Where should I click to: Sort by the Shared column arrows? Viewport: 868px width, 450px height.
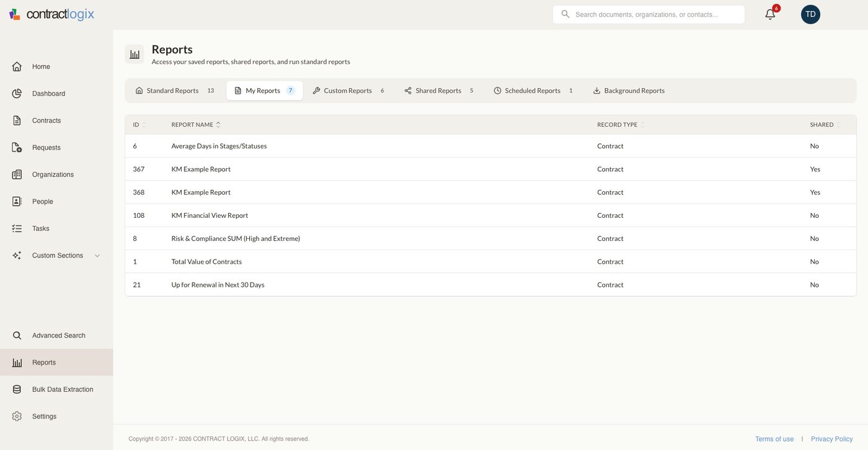click(838, 125)
